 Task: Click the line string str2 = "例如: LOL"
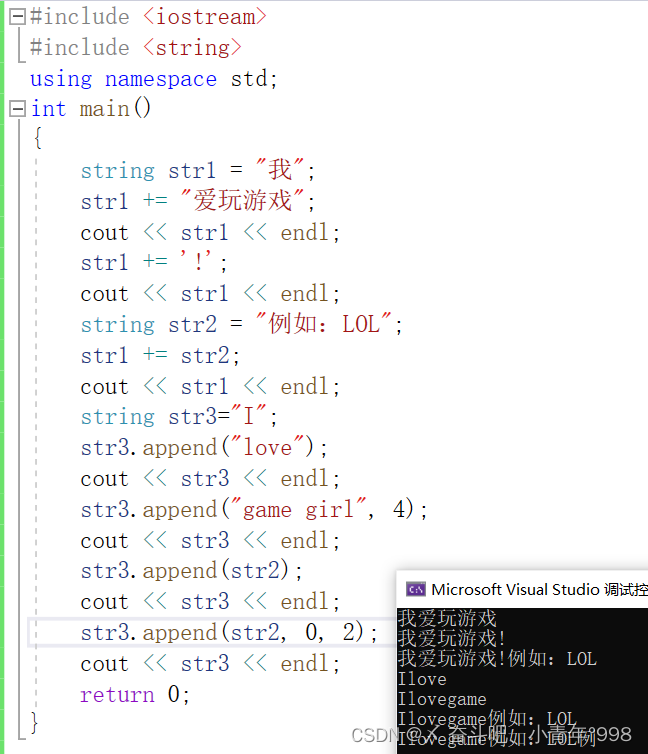coord(241,324)
